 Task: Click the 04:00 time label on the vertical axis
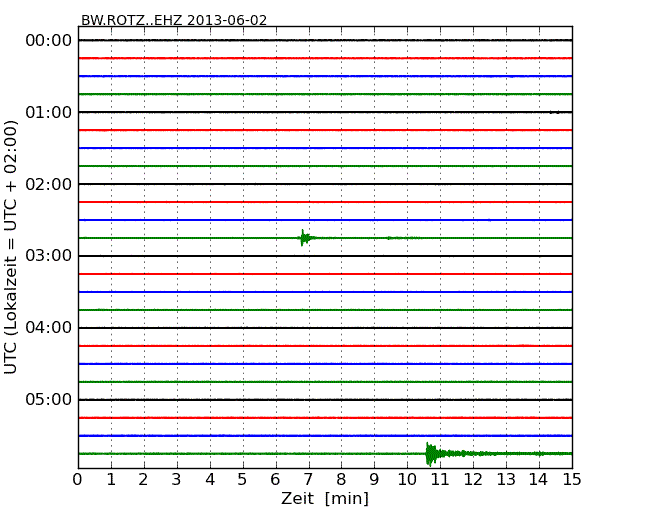tap(49, 328)
